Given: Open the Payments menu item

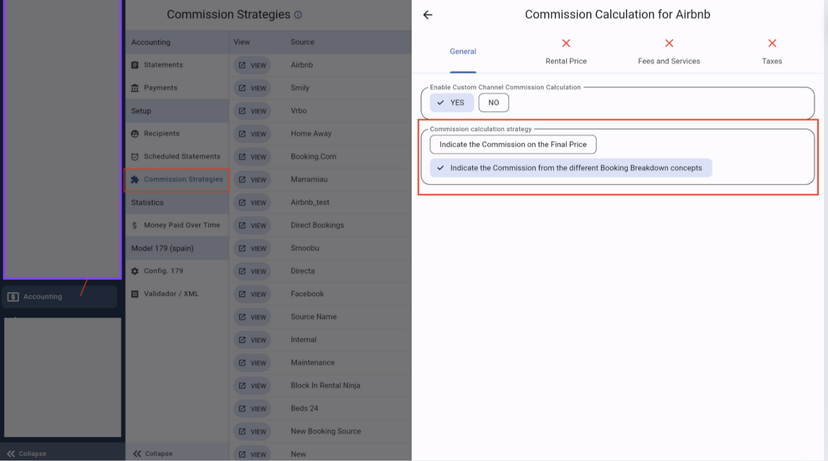Looking at the screenshot, I should pos(160,88).
